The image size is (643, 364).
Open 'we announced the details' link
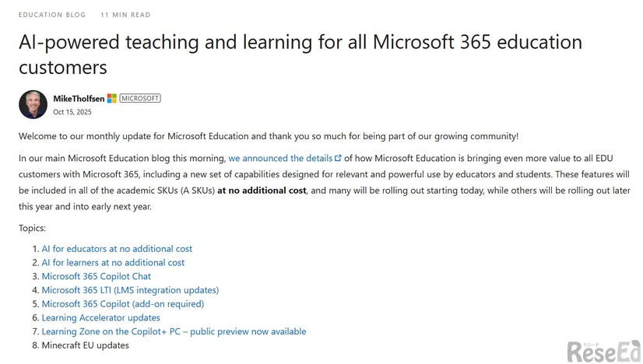[x=280, y=158]
